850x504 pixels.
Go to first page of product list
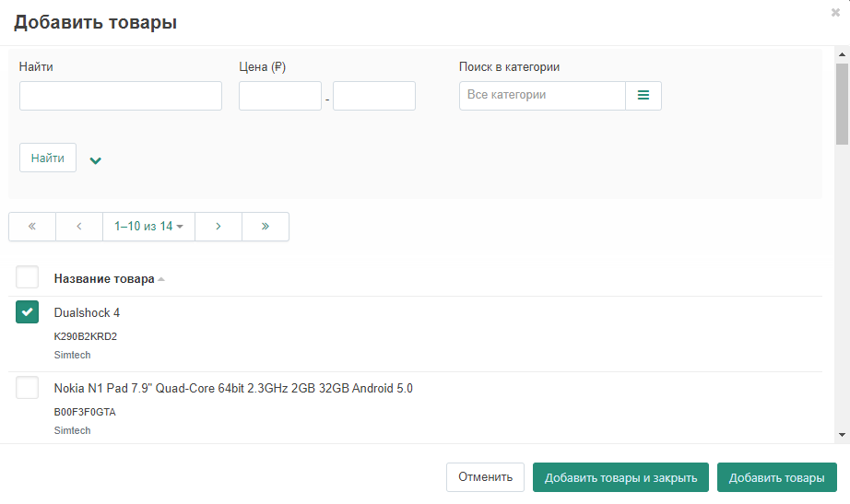32,227
